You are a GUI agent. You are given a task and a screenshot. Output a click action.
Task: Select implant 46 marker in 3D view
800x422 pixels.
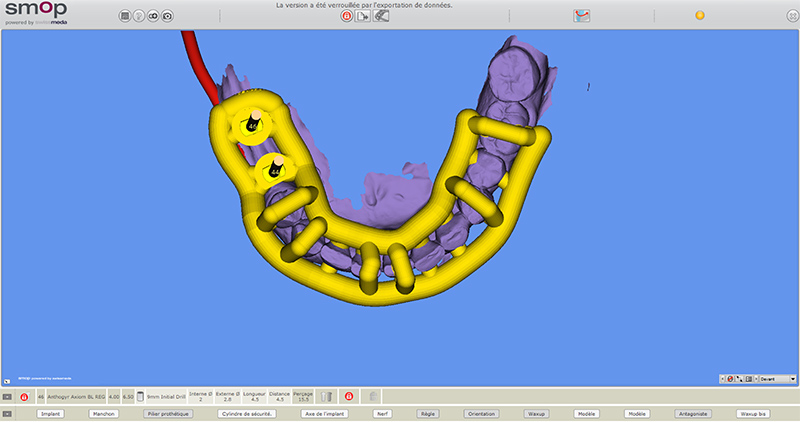(x=251, y=125)
